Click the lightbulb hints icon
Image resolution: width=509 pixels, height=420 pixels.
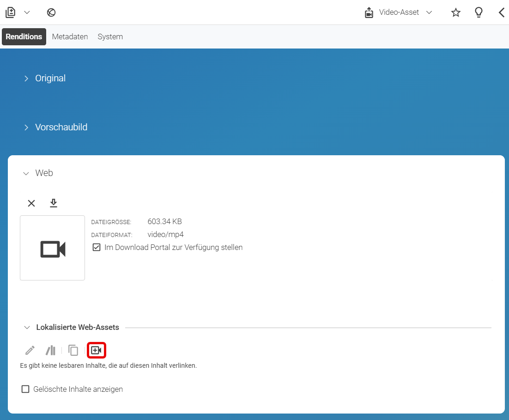pos(479,12)
